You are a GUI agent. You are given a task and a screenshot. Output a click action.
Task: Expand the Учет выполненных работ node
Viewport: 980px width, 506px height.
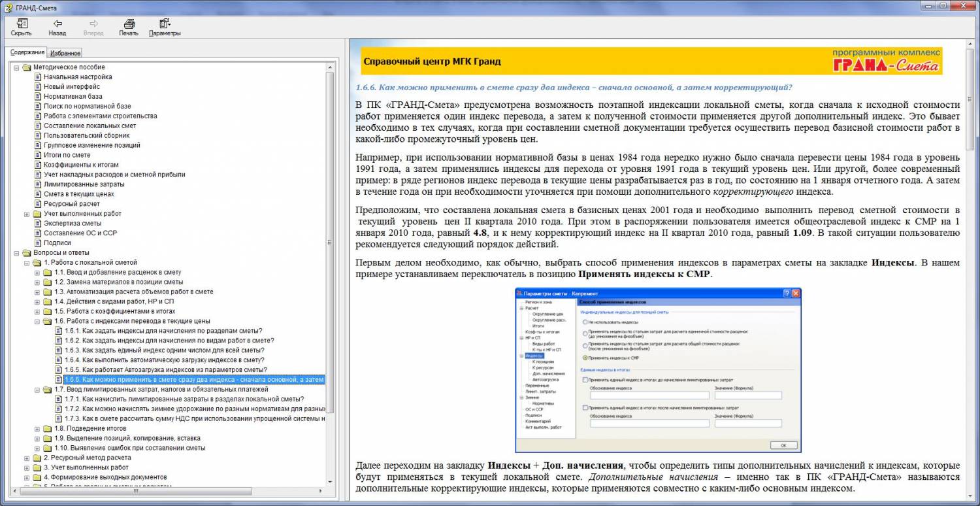[27, 214]
